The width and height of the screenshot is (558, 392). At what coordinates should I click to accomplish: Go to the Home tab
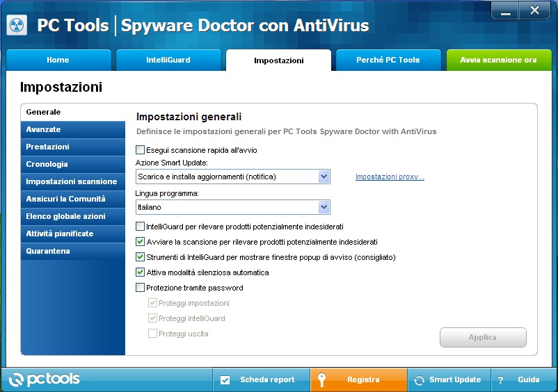coord(58,60)
